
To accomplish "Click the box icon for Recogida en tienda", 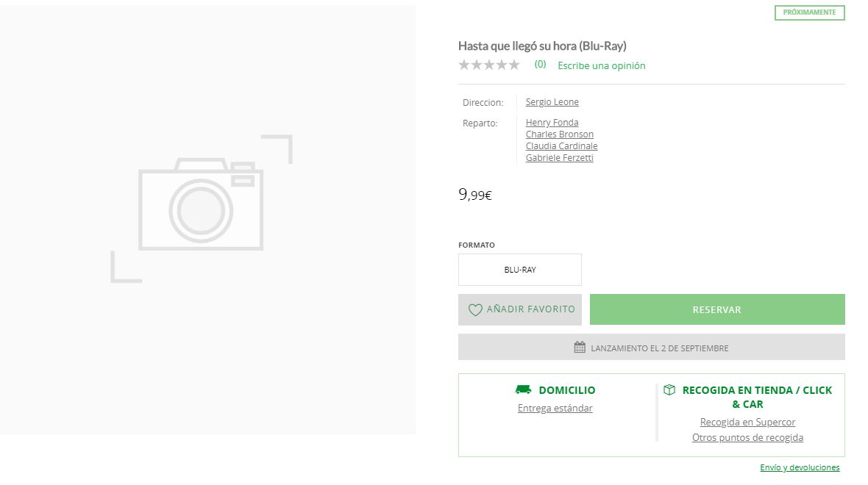I will coord(669,390).
